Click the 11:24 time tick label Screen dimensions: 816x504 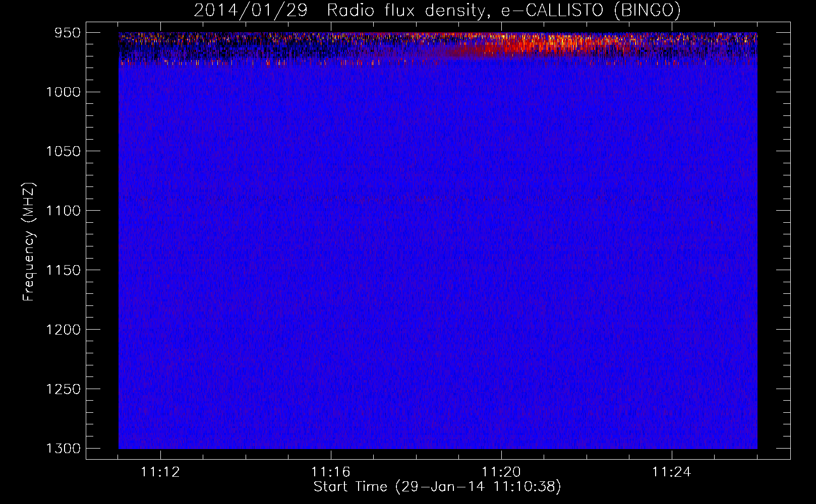(672, 472)
